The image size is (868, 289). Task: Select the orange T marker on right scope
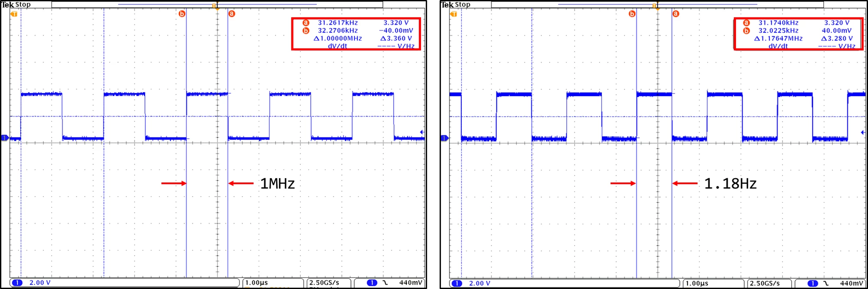(454, 14)
